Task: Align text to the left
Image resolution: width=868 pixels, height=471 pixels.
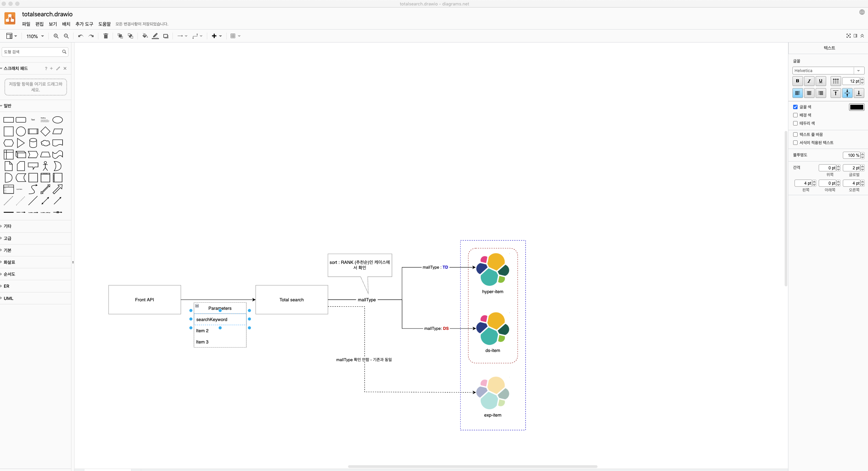Action: tap(798, 93)
